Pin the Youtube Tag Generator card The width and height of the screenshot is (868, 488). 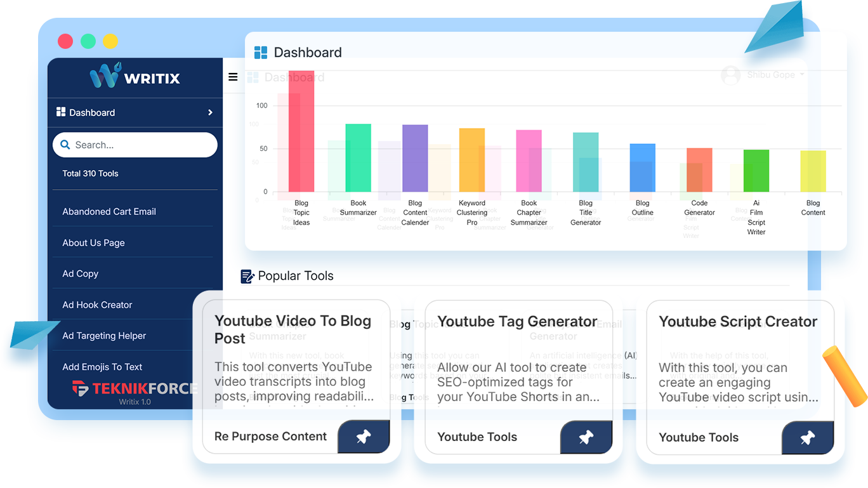(x=586, y=437)
